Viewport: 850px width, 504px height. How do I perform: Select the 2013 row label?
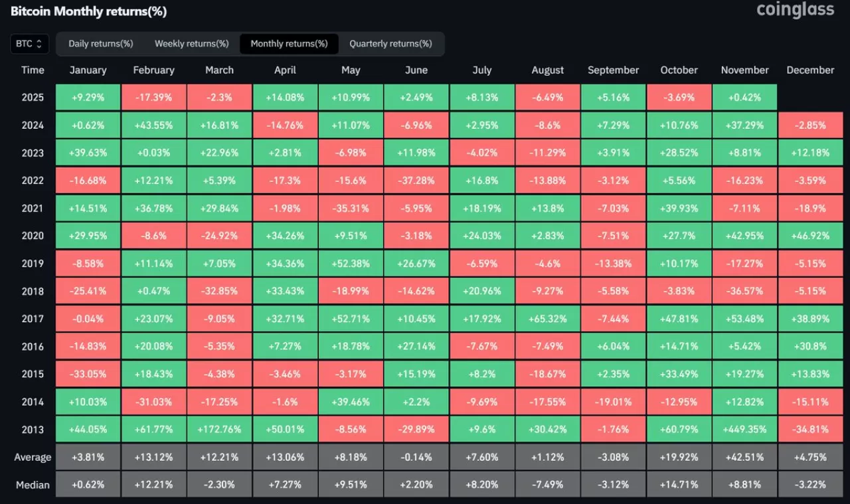(33, 429)
